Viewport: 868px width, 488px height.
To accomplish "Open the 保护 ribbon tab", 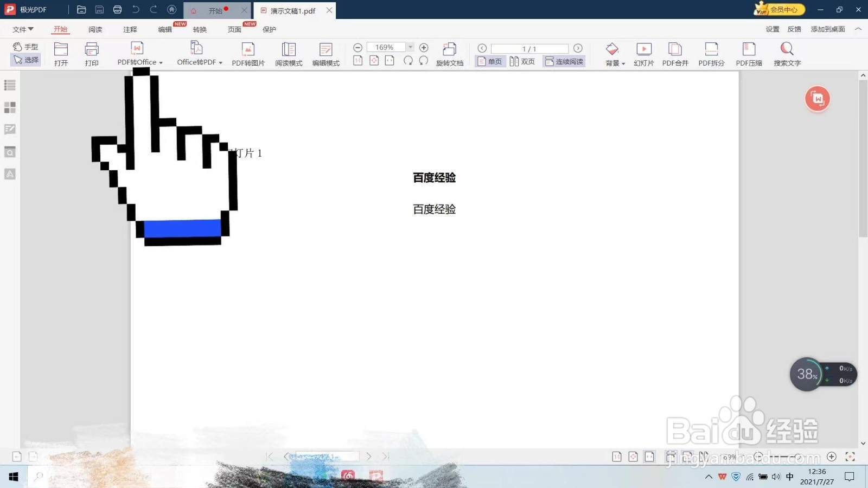I will 269,29.
